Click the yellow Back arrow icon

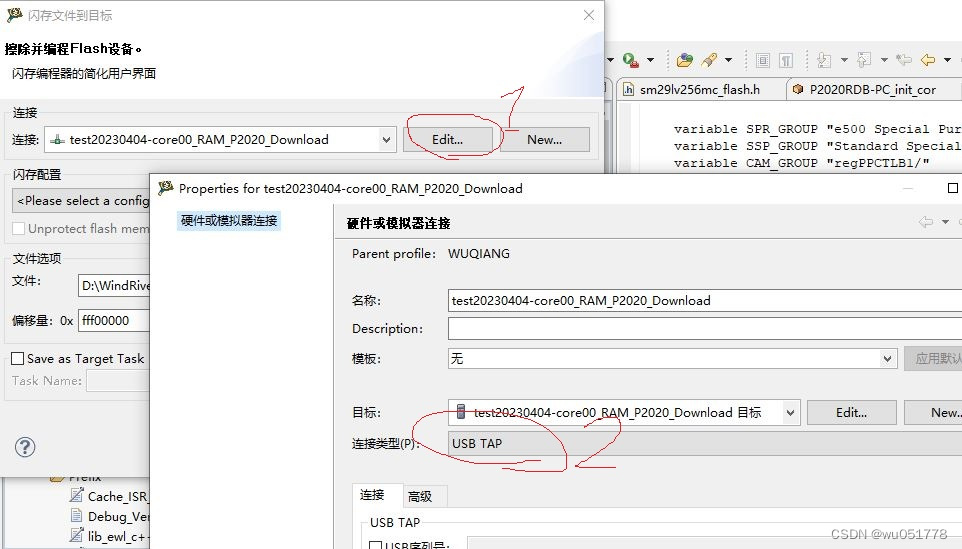[x=928, y=60]
